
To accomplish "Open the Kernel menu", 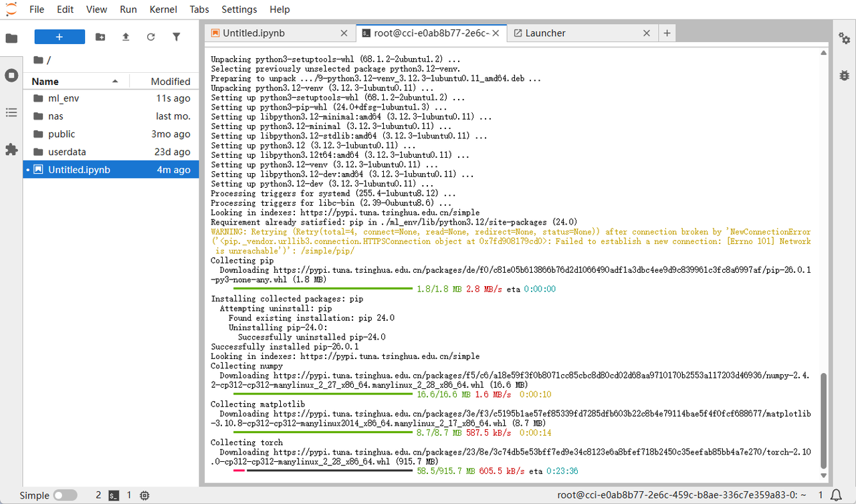I will (x=164, y=9).
